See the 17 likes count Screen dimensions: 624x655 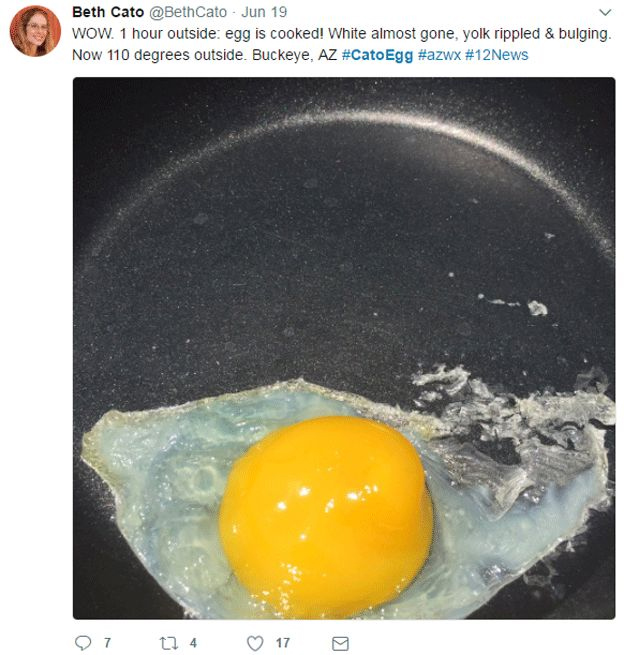tap(283, 642)
